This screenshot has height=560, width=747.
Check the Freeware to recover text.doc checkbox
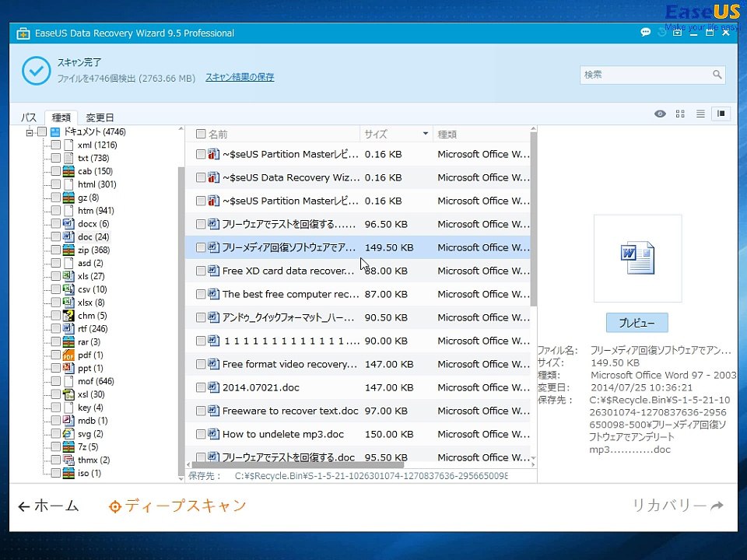[201, 411]
